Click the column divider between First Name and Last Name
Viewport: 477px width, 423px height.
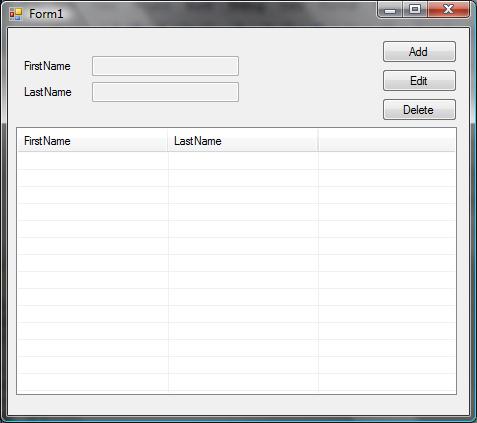point(168,141)
